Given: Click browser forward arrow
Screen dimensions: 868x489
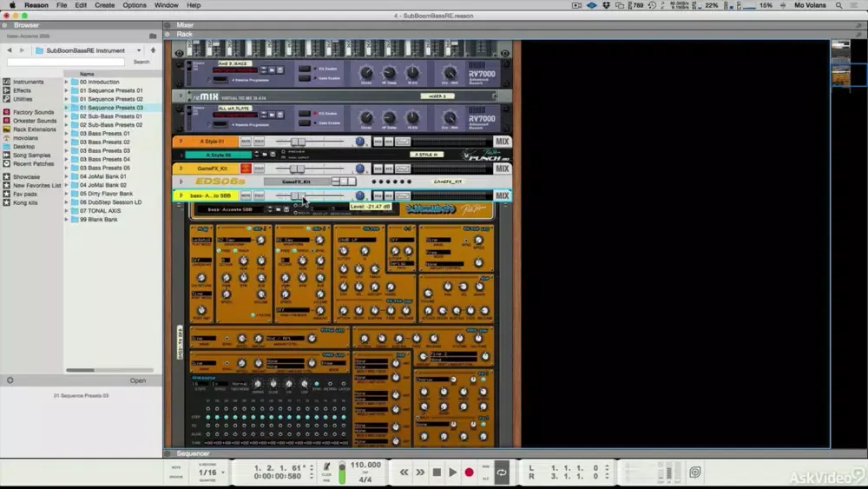Looking at the screenshot, I should coord(22,50).
